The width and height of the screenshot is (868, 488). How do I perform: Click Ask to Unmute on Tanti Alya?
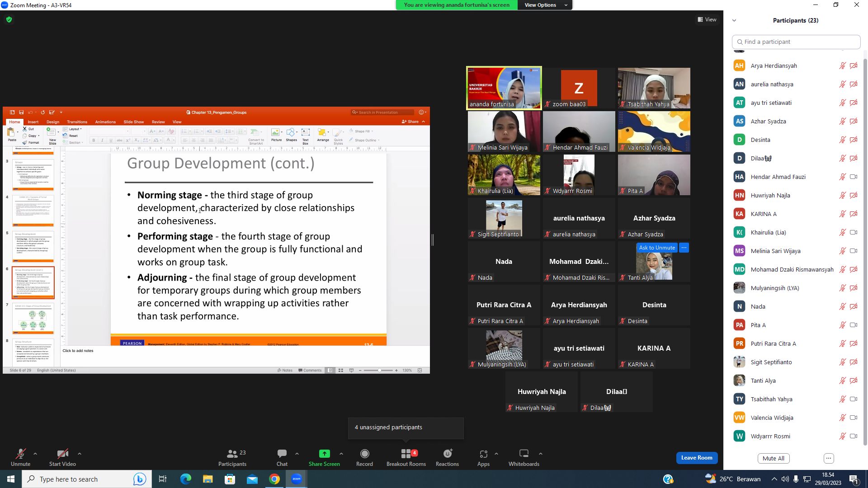coord(657,248)
